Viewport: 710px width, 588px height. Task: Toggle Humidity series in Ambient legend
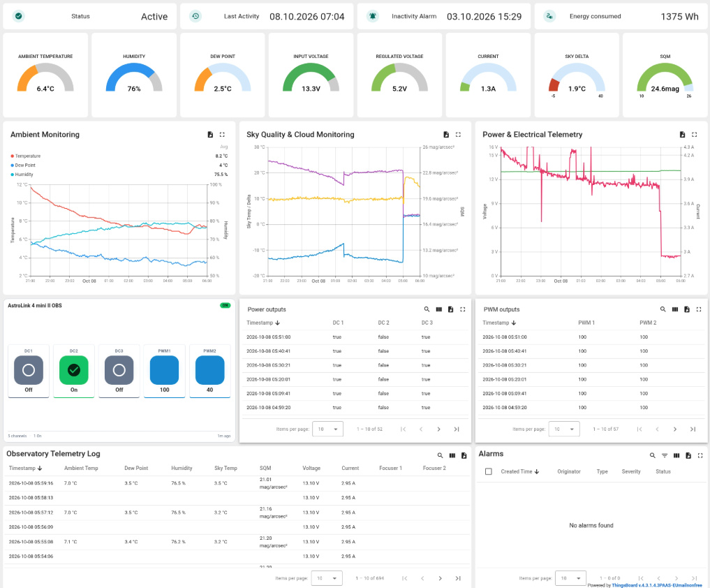click(22, 175)
